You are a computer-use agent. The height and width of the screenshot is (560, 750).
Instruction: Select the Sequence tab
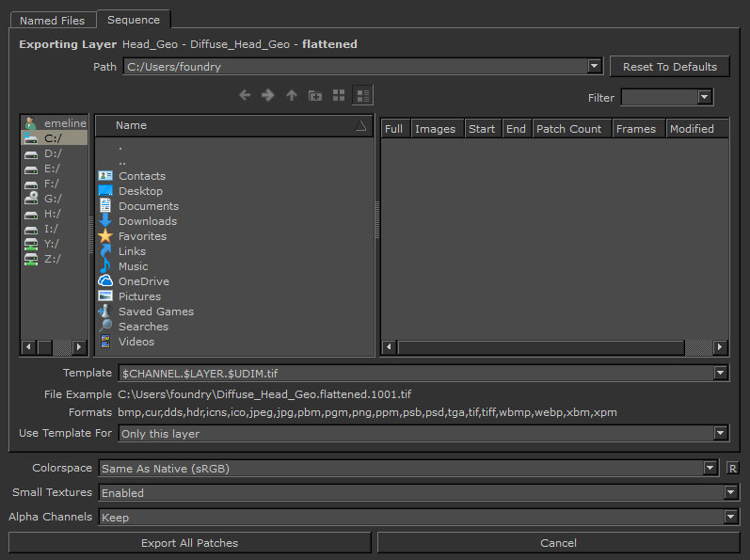pos(133,20)
